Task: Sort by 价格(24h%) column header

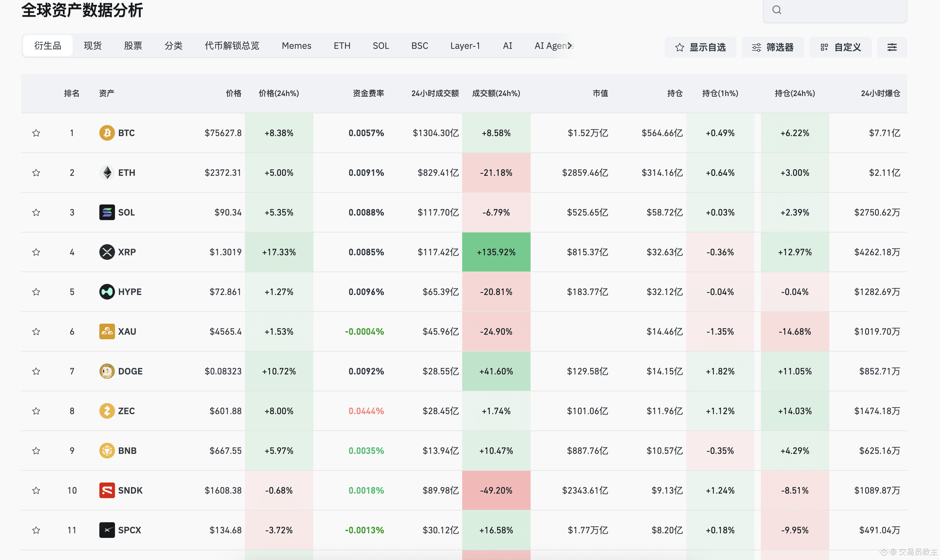Action: click(278, 93)
